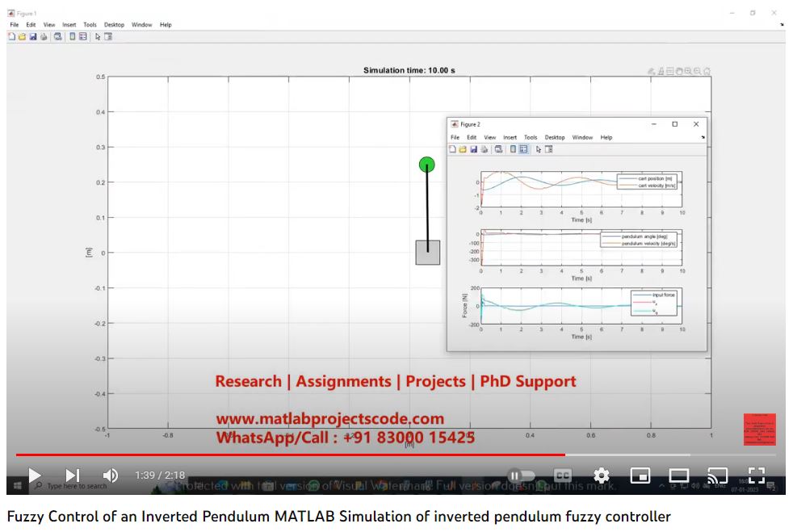Skip to the next video
This screenshot has height=532, width=793.
coord(73,475)
